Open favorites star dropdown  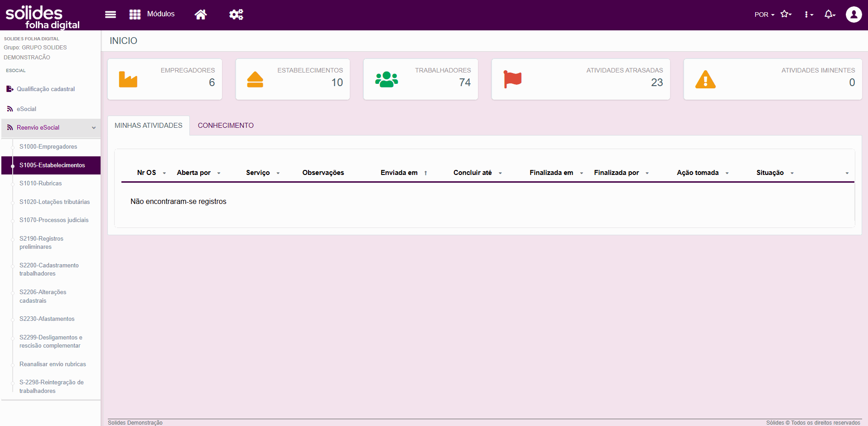coord(786,15)
